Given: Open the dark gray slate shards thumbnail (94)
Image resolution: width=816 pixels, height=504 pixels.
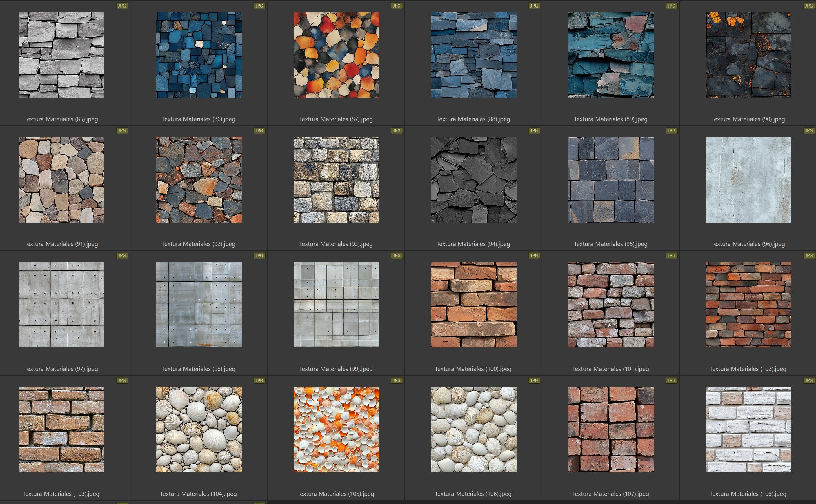Looking at the screenshot, I should [473, 180].
